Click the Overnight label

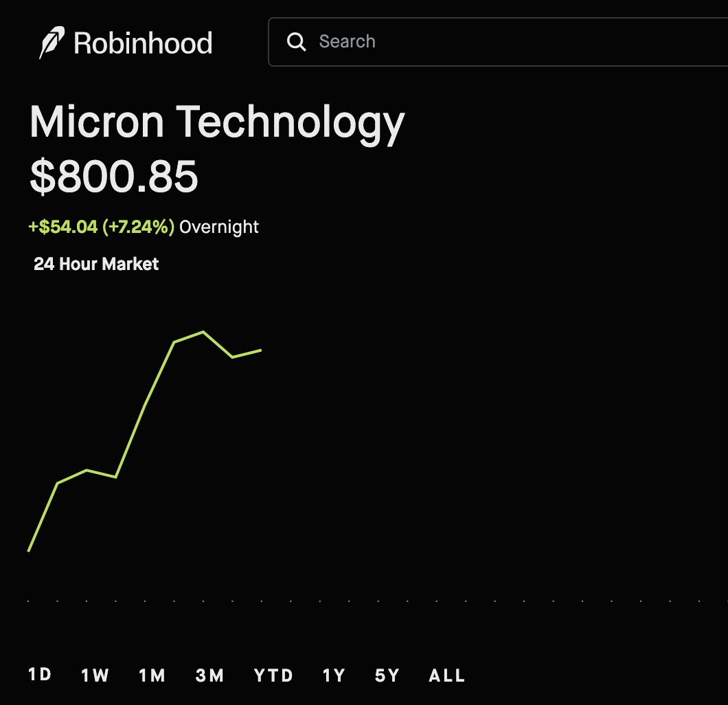pyautogui.click(x=218, y=227)
